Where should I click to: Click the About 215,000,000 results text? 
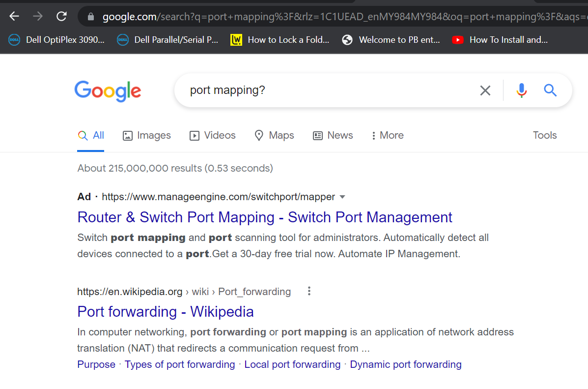[x=175, y=168]
